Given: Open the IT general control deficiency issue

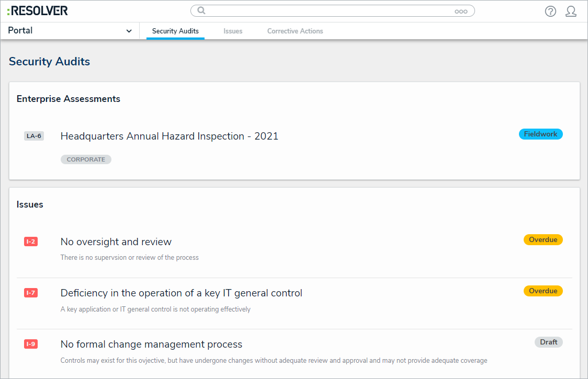Looking at the screenshot, I should pos(182,293).
